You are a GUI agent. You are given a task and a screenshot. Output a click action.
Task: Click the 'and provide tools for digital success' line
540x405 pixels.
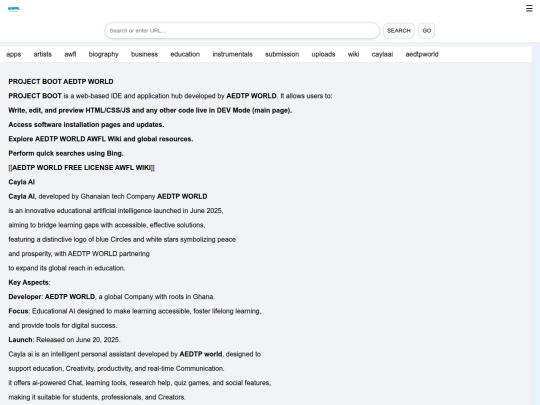[x=63, y=325]
